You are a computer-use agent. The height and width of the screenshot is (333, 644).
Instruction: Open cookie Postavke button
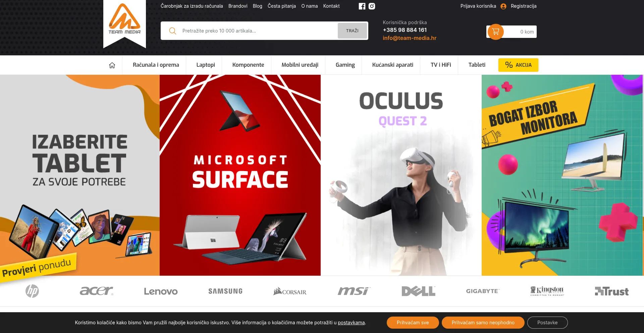pyautogui.click(x=547, y=323)
